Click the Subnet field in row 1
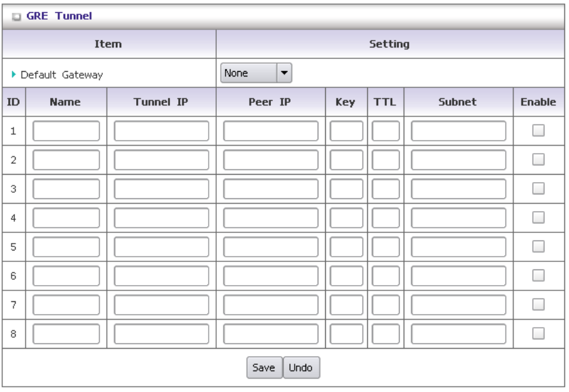Screen dimensions: 569x392 tap(459, 131)
